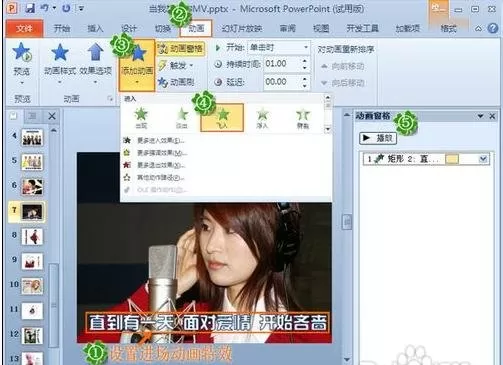Collapse the ribbon with the caret icon

[x=478, y=29]
